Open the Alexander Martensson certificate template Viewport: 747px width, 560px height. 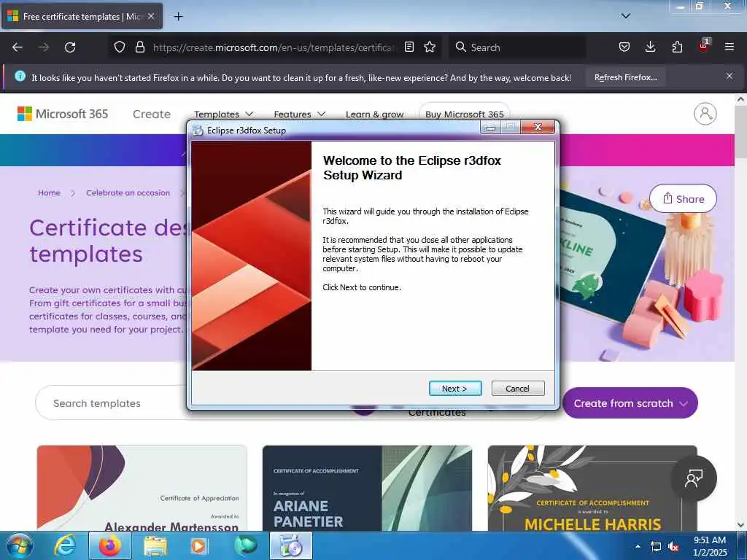(x=142, y=488)
